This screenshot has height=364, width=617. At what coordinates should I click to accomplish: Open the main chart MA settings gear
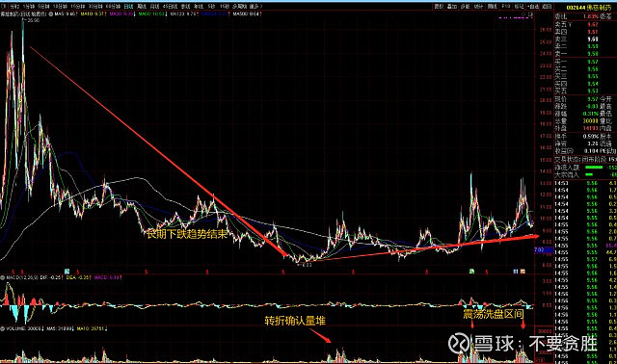pos(51,14)
